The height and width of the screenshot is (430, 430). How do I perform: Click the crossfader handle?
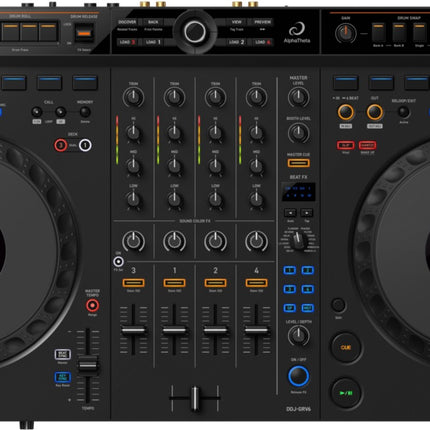pyautogui.click(x=195, y=398)
